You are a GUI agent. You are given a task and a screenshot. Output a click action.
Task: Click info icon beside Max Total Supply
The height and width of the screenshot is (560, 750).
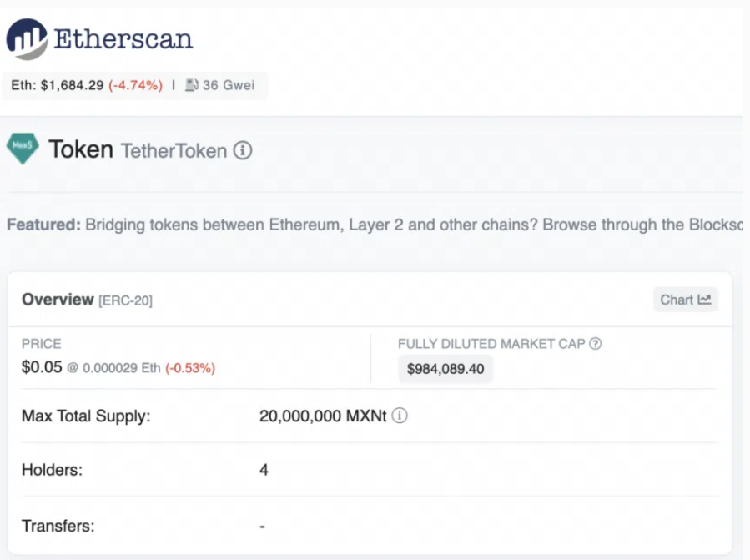[x=400, y=416]
